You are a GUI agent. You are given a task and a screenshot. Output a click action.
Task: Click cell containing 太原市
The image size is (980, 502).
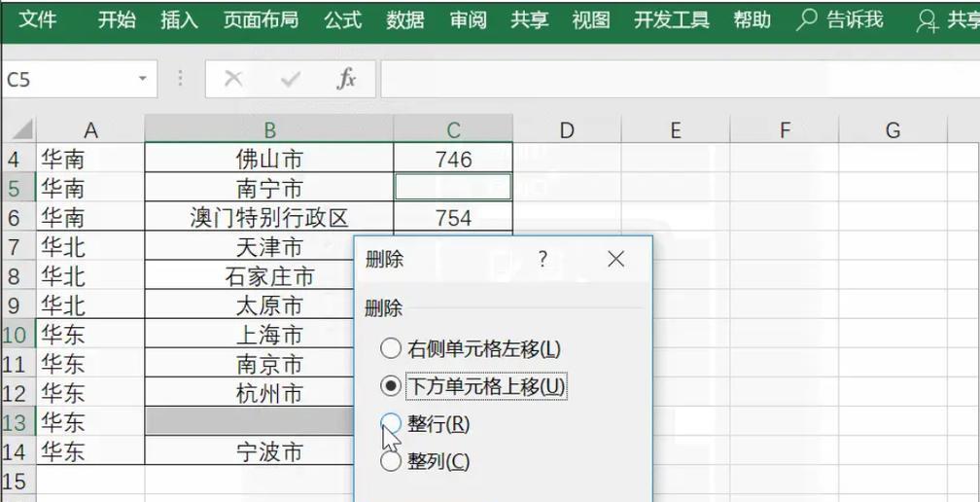pyautogui.click(x=250, y=305)
